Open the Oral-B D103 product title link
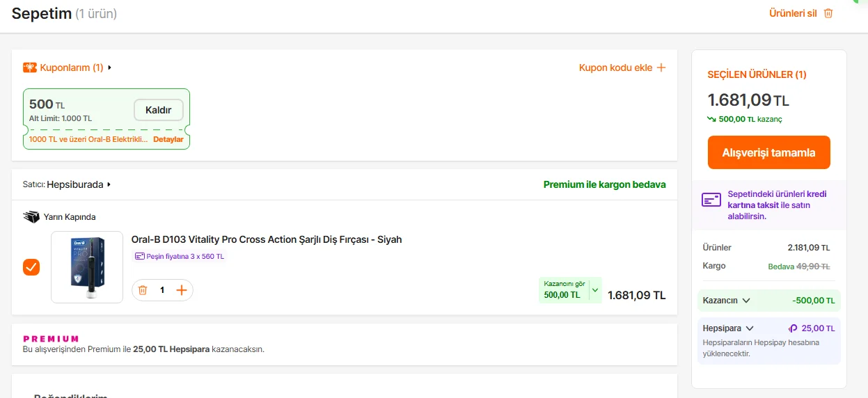Viewport: 868px width, 398px height. (267, 239)
